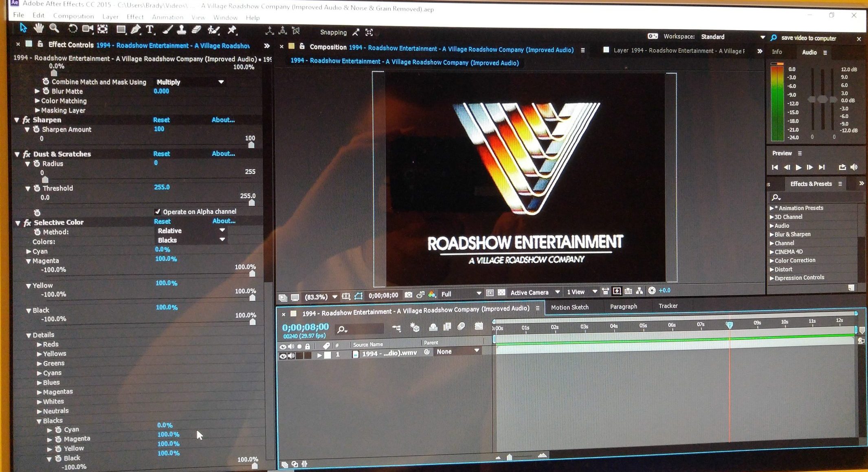Screen dimensions: 868x472
Task: Click About for Selective Color
Action: pos(224,221)
